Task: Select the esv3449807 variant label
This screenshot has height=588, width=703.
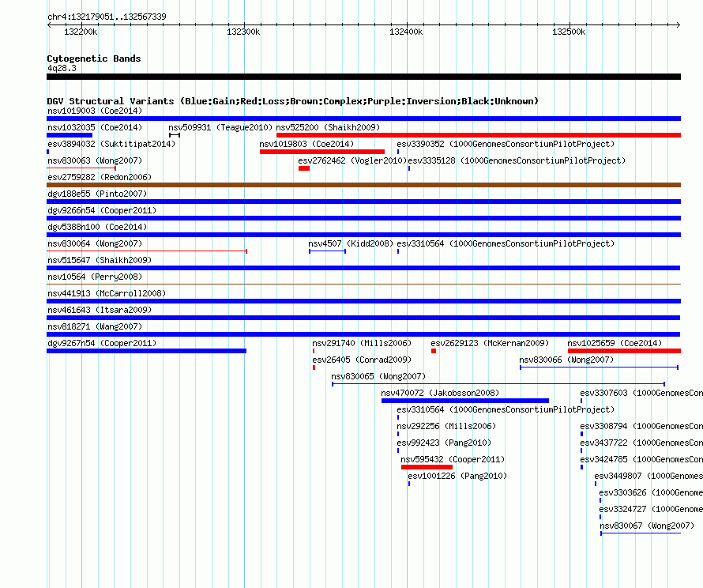Action: (648, 476)
